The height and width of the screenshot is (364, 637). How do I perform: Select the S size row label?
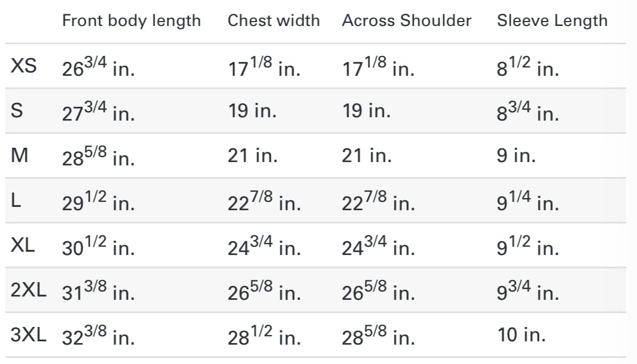(17, 111)
